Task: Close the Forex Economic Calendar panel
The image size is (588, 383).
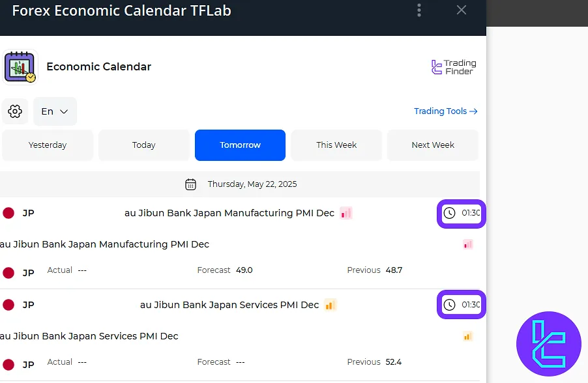Action: pos(462,10)
